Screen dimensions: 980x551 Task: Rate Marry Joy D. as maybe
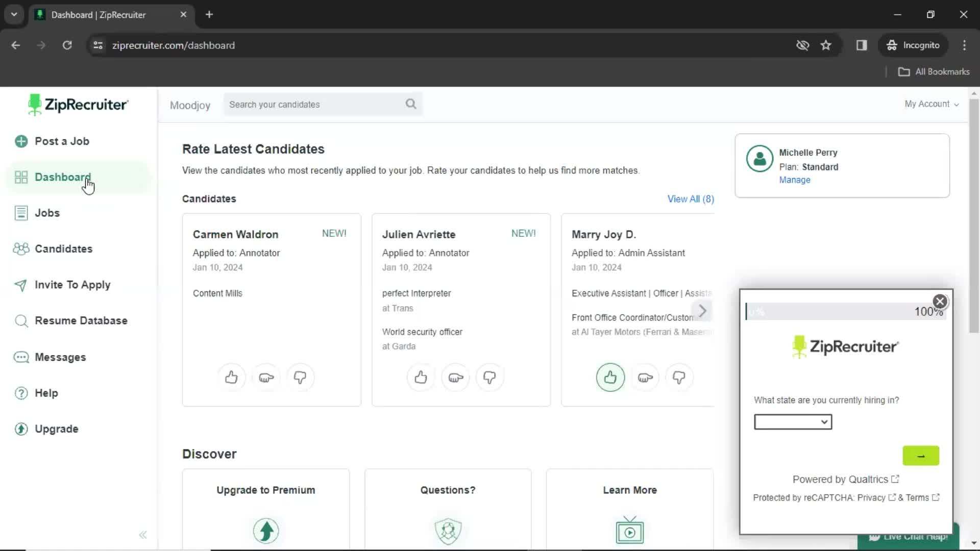click(x=645, y=378)
